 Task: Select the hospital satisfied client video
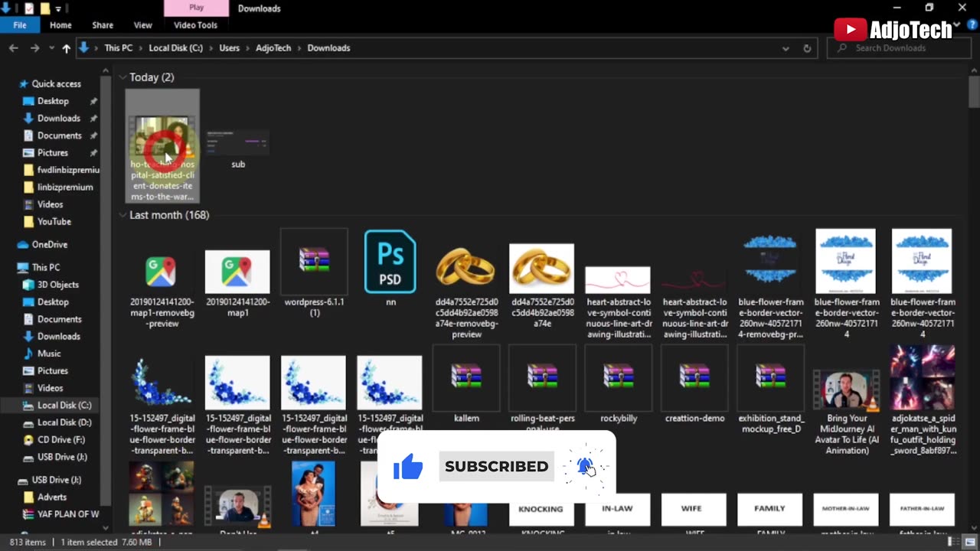pos(162,146)
